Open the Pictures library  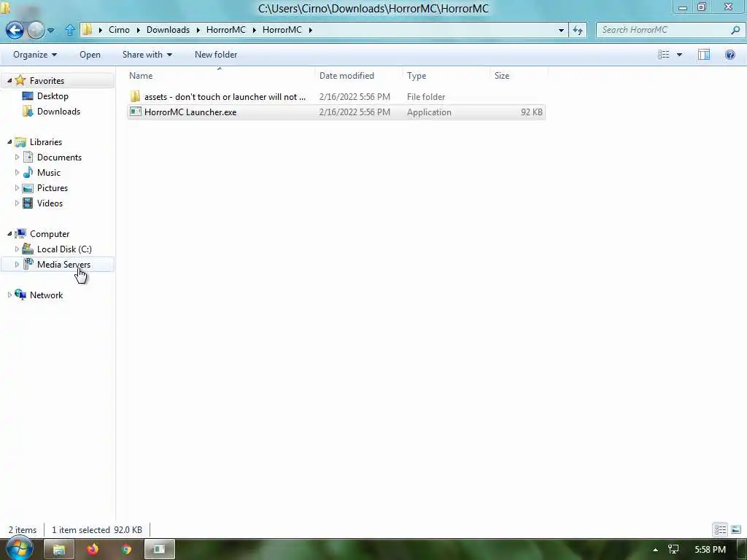53,188
